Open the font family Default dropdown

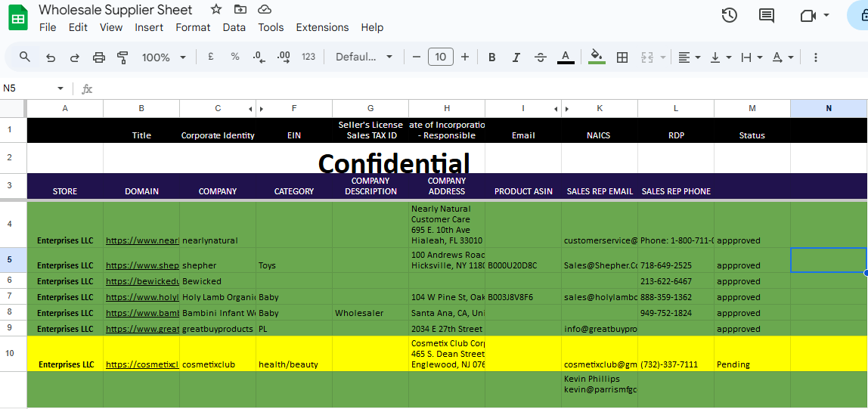[x=364, y=57]
